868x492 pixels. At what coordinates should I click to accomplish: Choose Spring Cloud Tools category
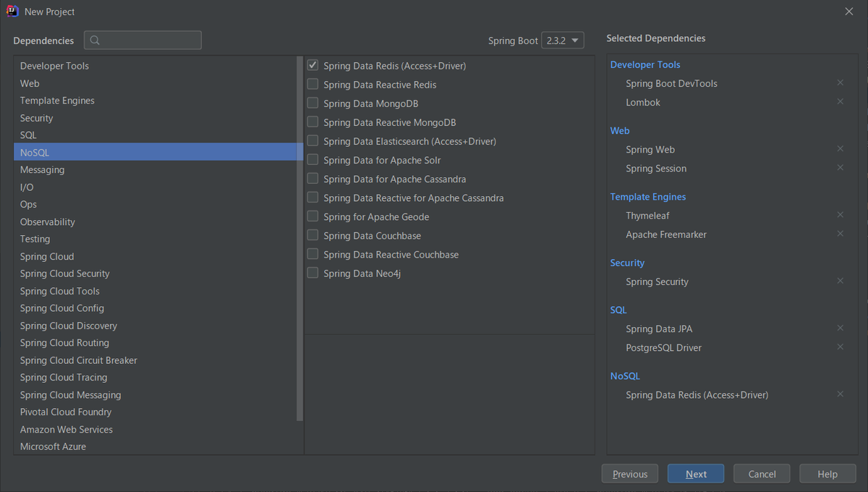pyautogui.click(x=155, y=291)
